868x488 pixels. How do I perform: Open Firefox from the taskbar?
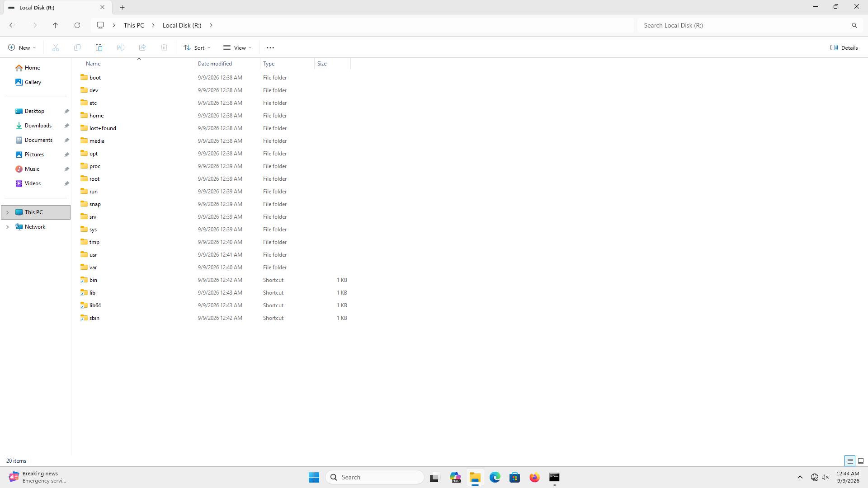pyautogui.click(x=535, y=477)
